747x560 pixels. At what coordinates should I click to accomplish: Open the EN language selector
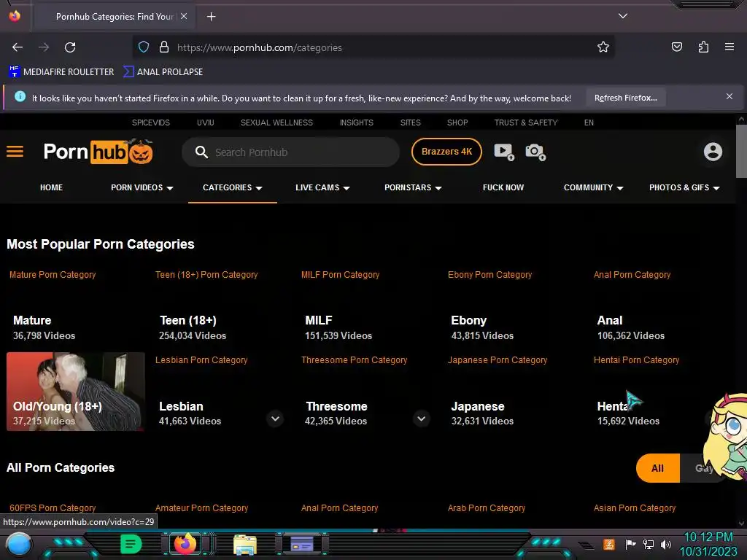589,122
